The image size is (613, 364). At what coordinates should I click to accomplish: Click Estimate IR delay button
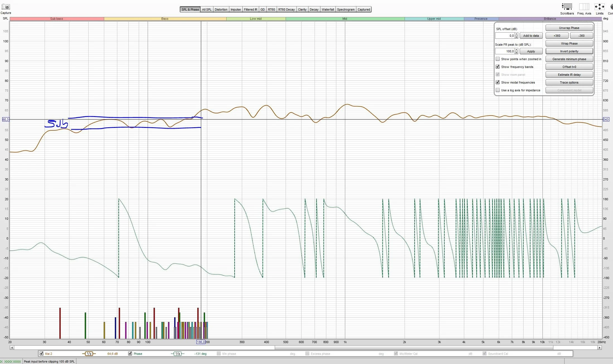click(x=569, y=75)
